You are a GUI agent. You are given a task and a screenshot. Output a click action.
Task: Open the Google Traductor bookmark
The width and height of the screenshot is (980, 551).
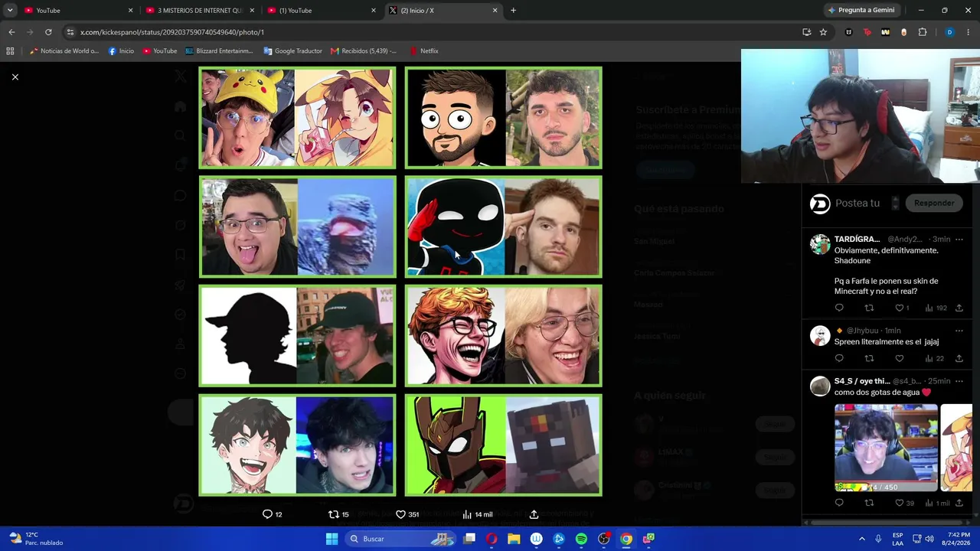(292, 51)
